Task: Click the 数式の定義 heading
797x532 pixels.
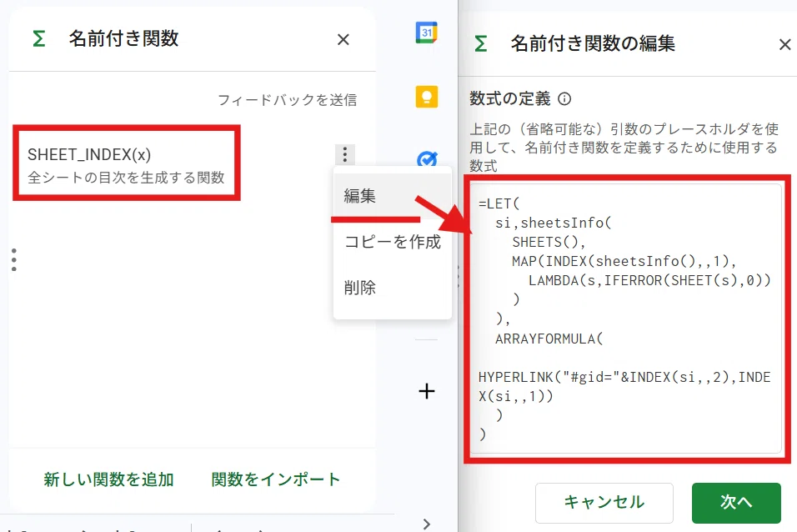Action: coord(510,98)
